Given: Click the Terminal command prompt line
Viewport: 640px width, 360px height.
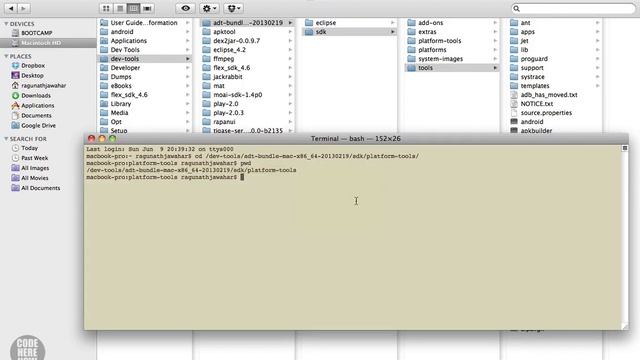Looking at the screenshot, I should [x=165, y=177].
